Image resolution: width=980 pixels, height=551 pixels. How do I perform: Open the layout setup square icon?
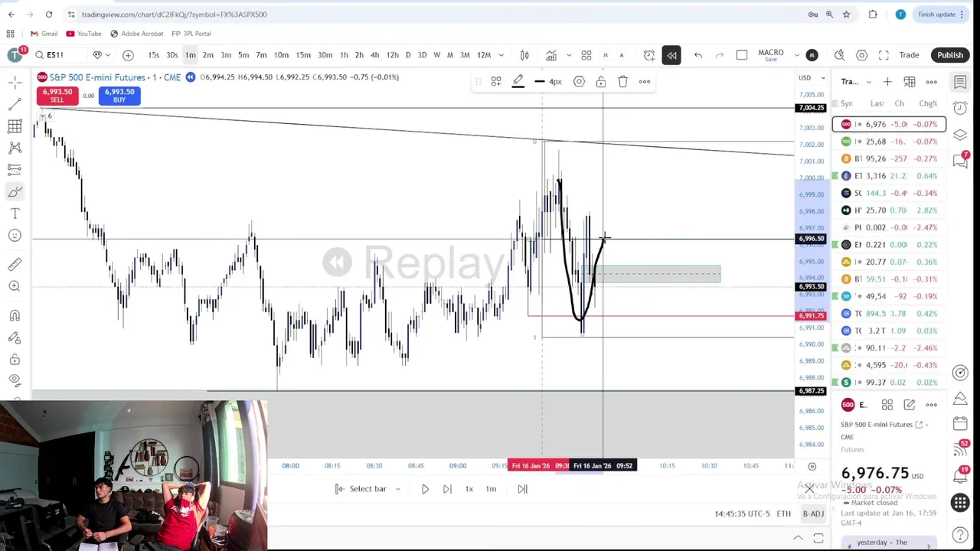(x=742, y=55)
